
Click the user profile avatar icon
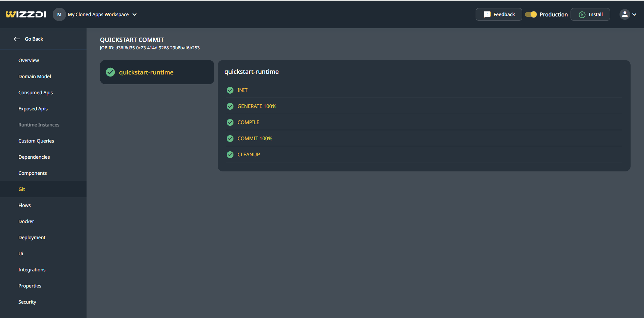pyautogui.click(x=624, y=14)
